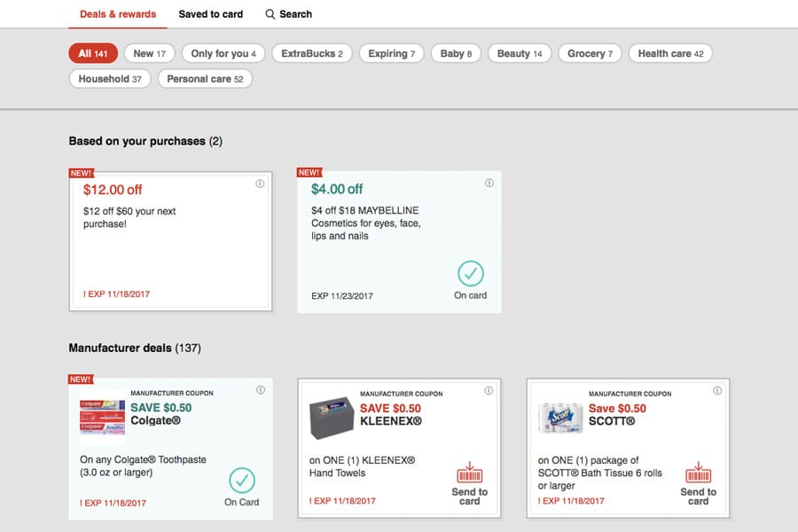This screenshot has height=532, width=798.
Task: Open info icon on KLEENEX coupon
Action: [x=489, y=390]
